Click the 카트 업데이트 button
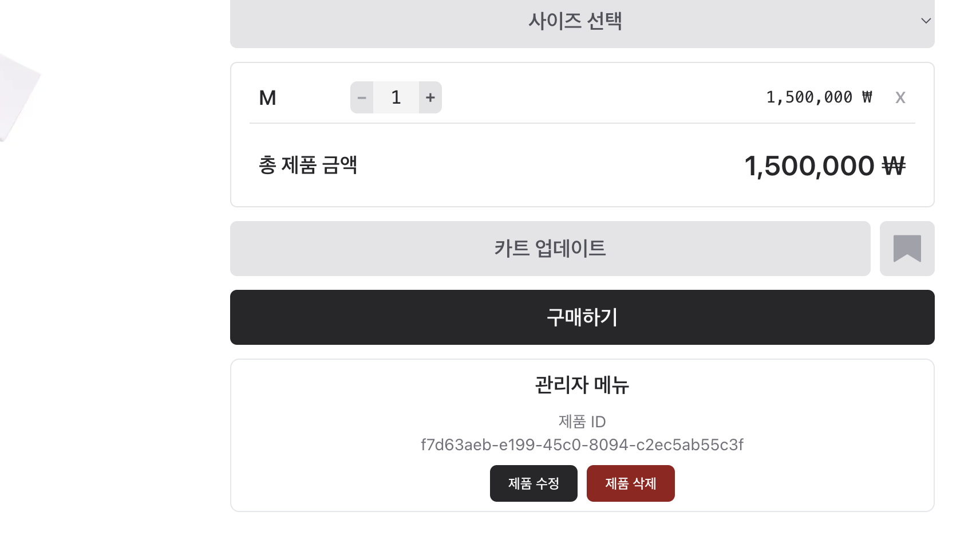980x543 pixels. 550,249
